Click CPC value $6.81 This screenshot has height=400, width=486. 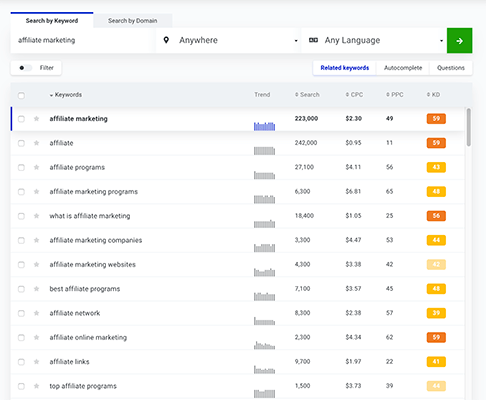click(353, 191)
